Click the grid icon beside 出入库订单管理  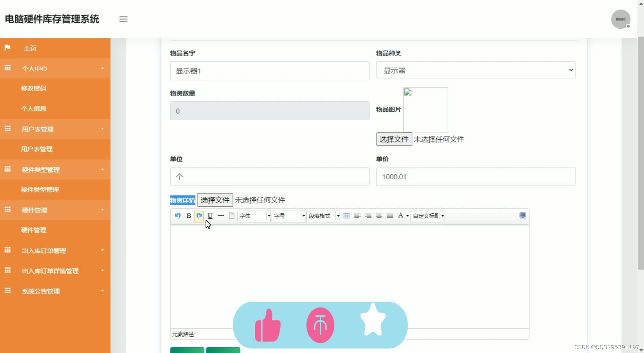coord(8,250)
